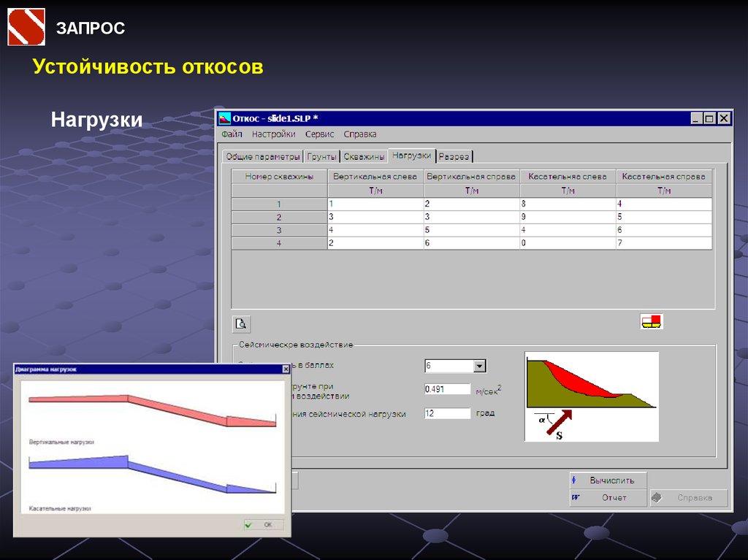Click the acceleration field showing 0.491
Image resolution: width=748 pixels, height=560 pixels.
447,389
